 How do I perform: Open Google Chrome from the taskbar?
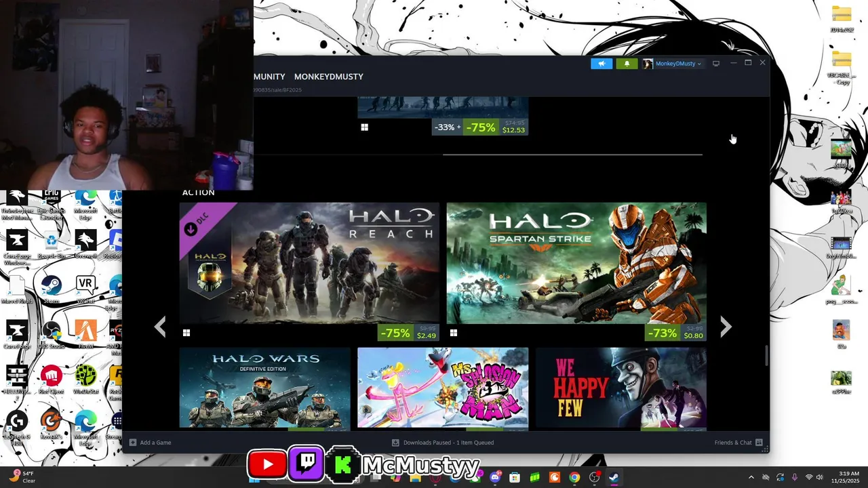pyautogui.click(x=574, y=477)
